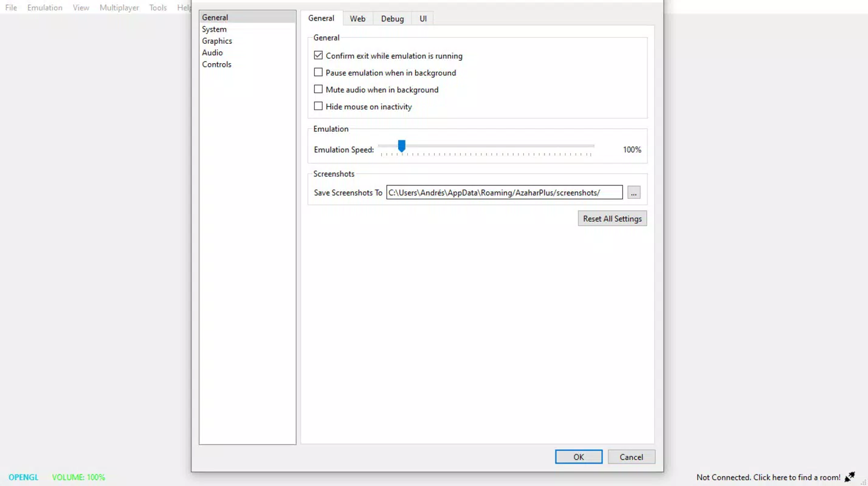Click Reset All Settings button
The height and width of the screenshot is (486, 868).
pyautogui.click(x=612, y=219)
